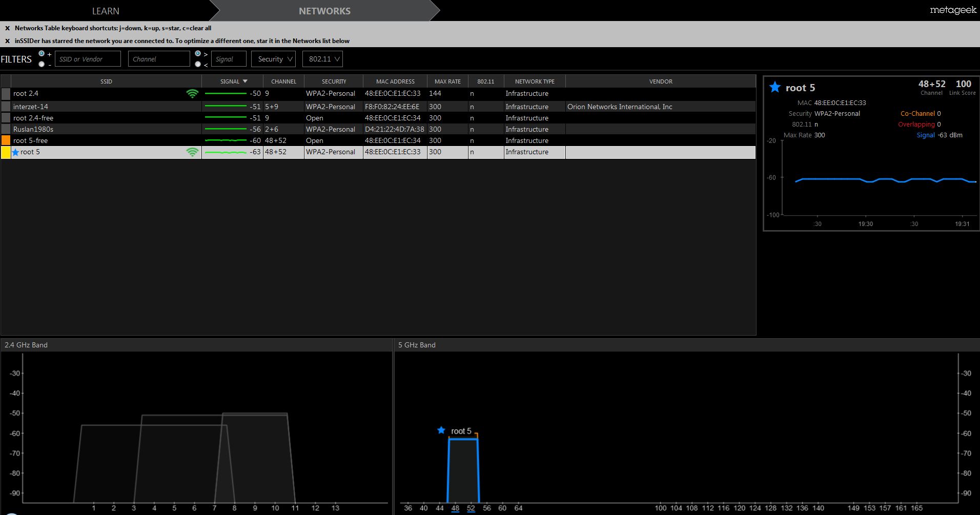Select the interzet-14 network row
980x515 pixels.
pos(103,107)
